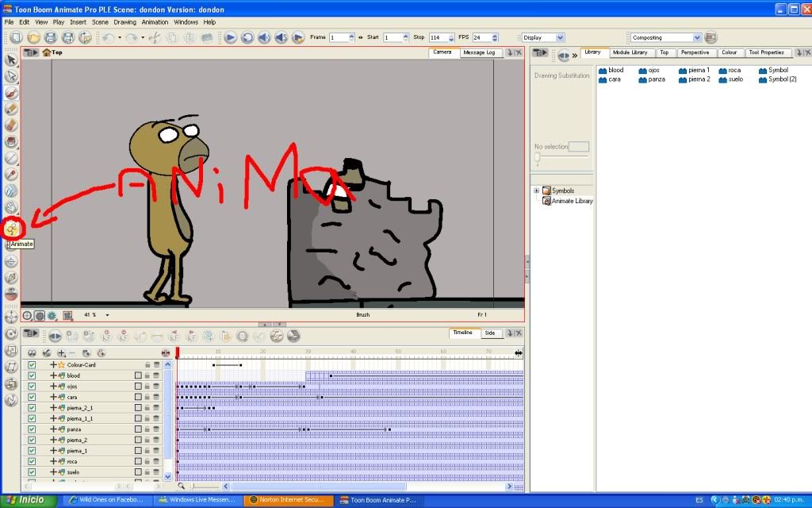Select the Paint bucket tool
The height and width of the screenshot is (508, 812).
pyautogui.click(x=11, y=141)
